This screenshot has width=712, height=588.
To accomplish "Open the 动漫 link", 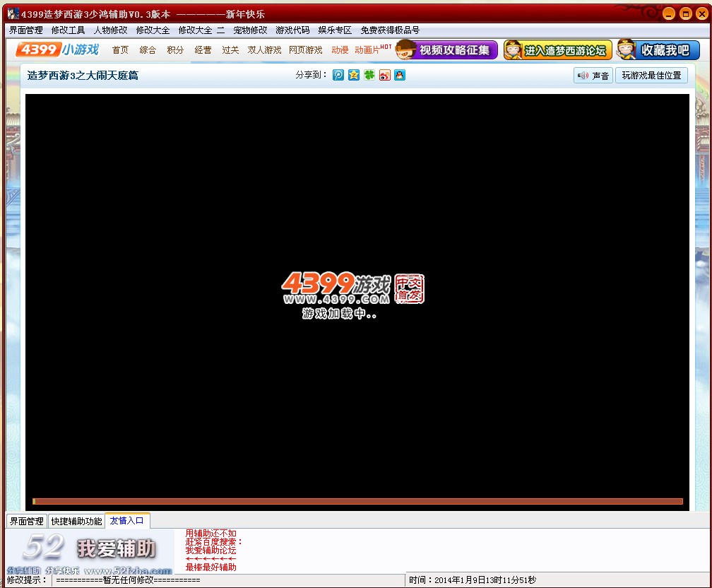I will [340, 50].
